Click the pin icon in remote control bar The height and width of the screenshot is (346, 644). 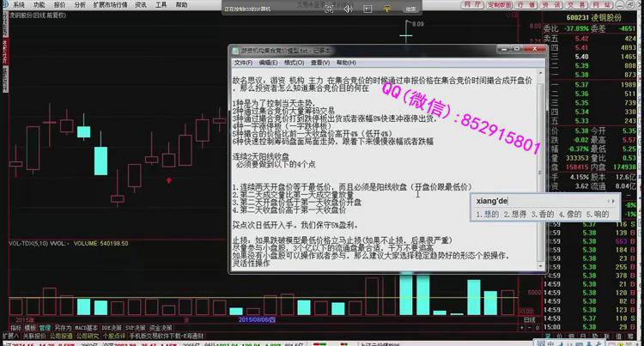[386, 9]
